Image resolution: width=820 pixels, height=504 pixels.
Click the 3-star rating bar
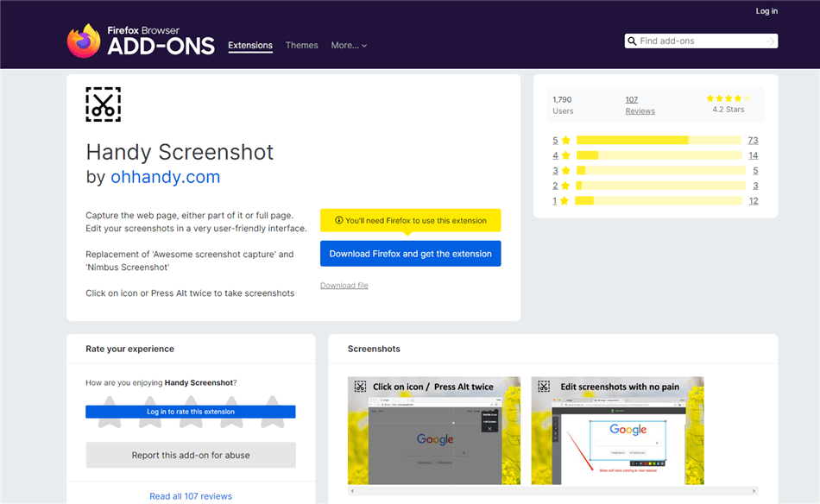pos(661,170)
